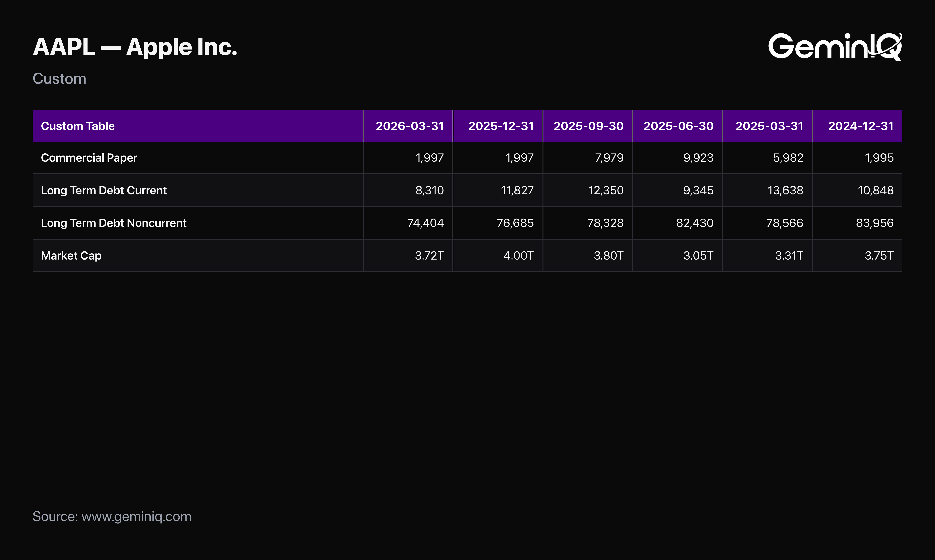Click the Market Cap row label
The width and height of the screenshot is (935, 560).
coord(71,255)
